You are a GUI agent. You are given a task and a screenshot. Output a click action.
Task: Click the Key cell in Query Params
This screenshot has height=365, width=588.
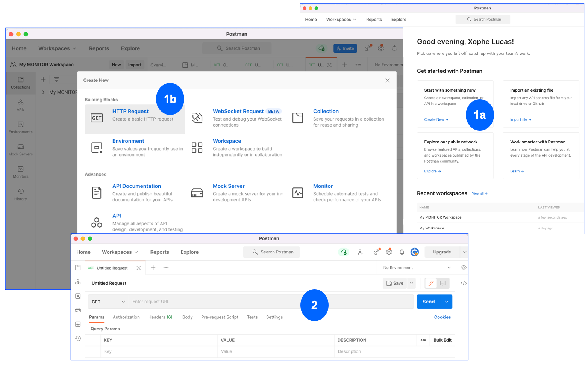tap(159, 351)
